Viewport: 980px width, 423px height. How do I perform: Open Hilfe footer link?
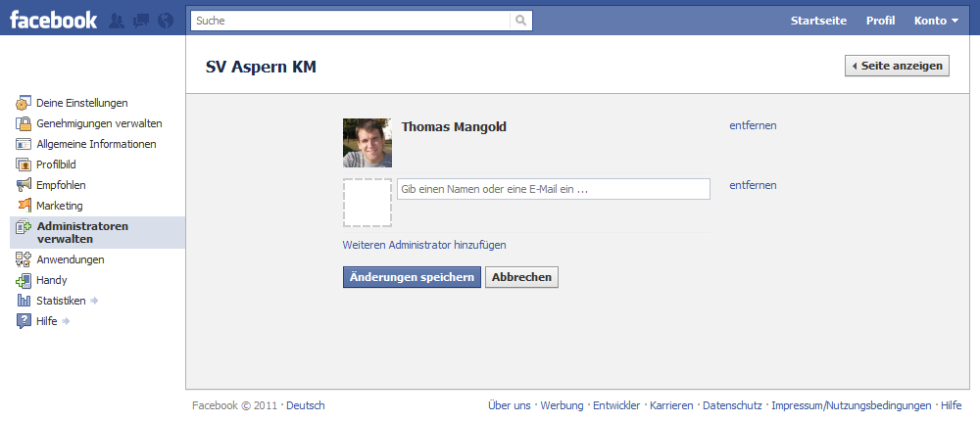click(952, 405)
